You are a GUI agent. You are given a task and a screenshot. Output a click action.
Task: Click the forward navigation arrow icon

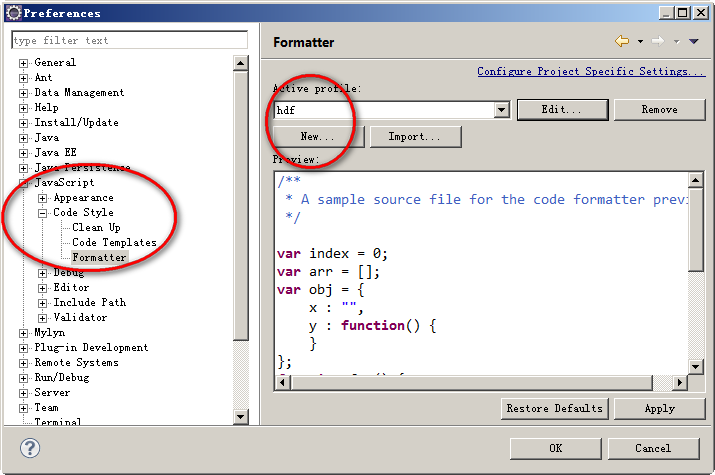click(657, 41)
